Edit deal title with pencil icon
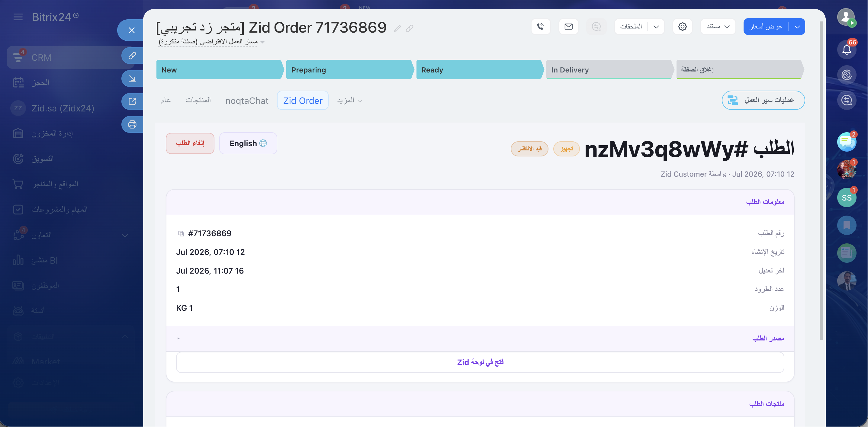 click(398, 29)
